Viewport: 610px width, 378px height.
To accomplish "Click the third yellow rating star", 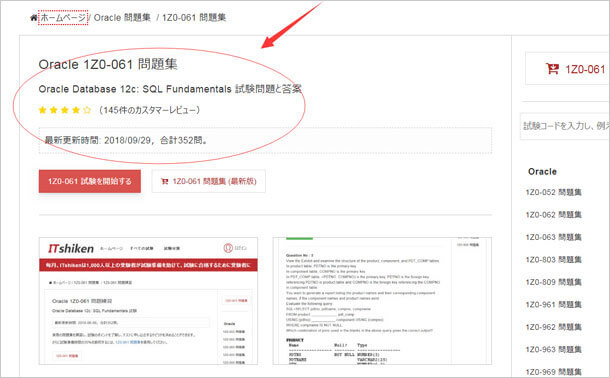I will click(x=65, y=110).
